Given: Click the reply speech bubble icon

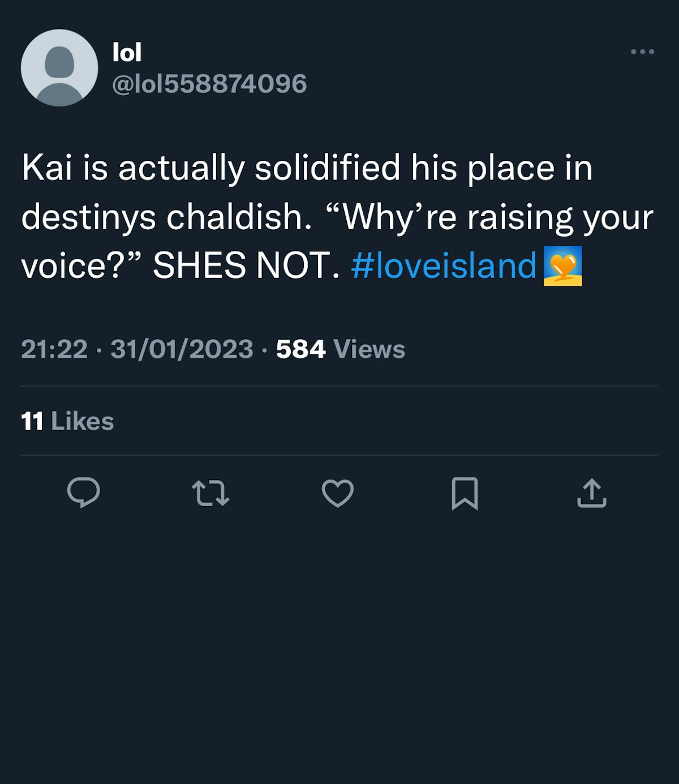Looking at the screenshot, I should [x=84, y=492].
